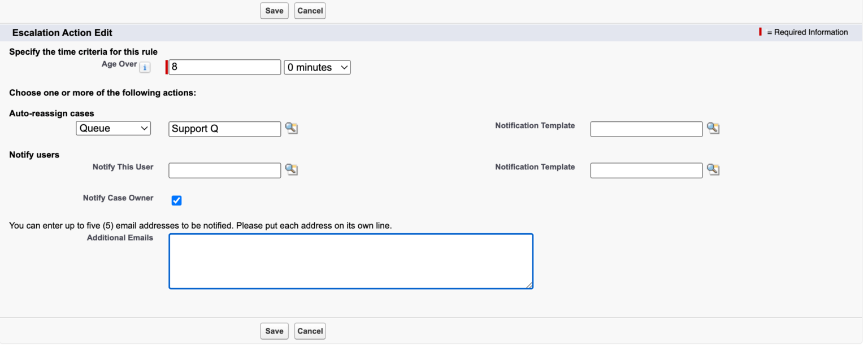This screenshot has height=346, width=868.
Task: Click the Age Over info icon
Action: click(x=145, y=68)
